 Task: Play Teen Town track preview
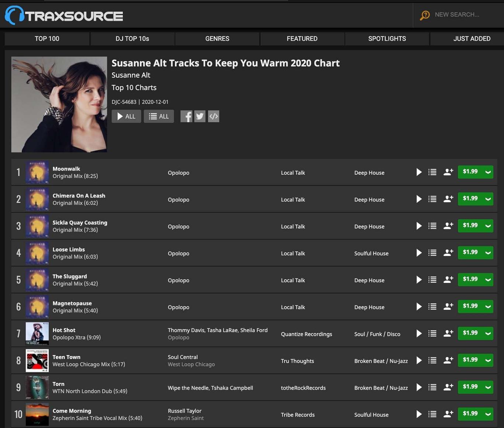click(x=419, y=360)
